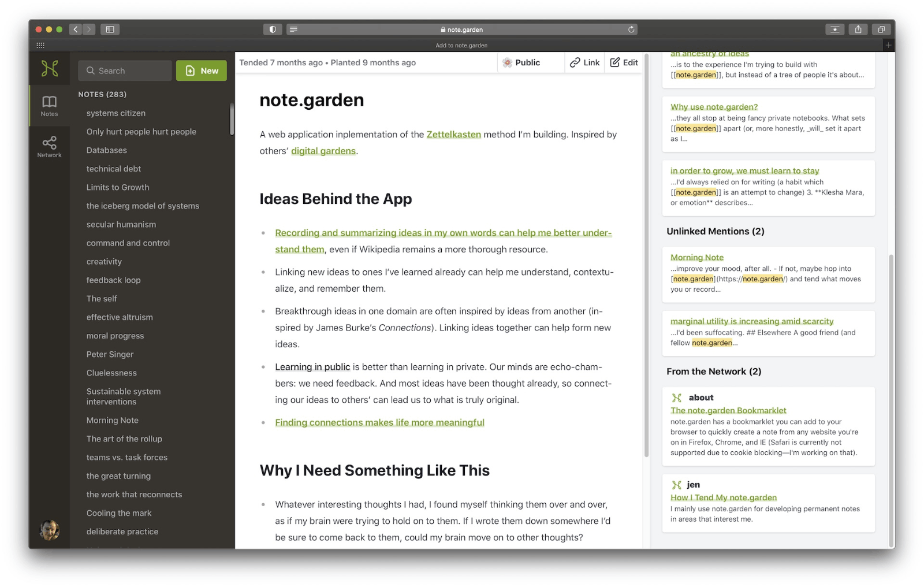This screenshot has height=587, width=924.
Task: Collapse the Unlinked Mentions section
Action: coord(715,231)
